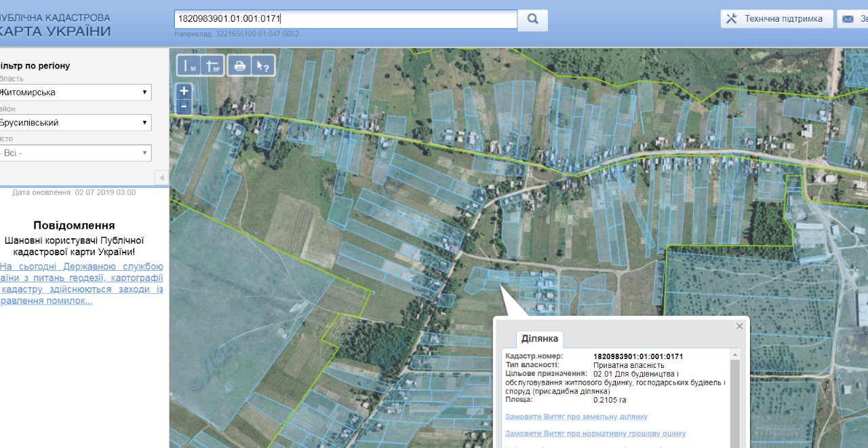Zoom in the map with plus
Screen dimensions: 868x448
pyautogui.click(x=184, y=91)
